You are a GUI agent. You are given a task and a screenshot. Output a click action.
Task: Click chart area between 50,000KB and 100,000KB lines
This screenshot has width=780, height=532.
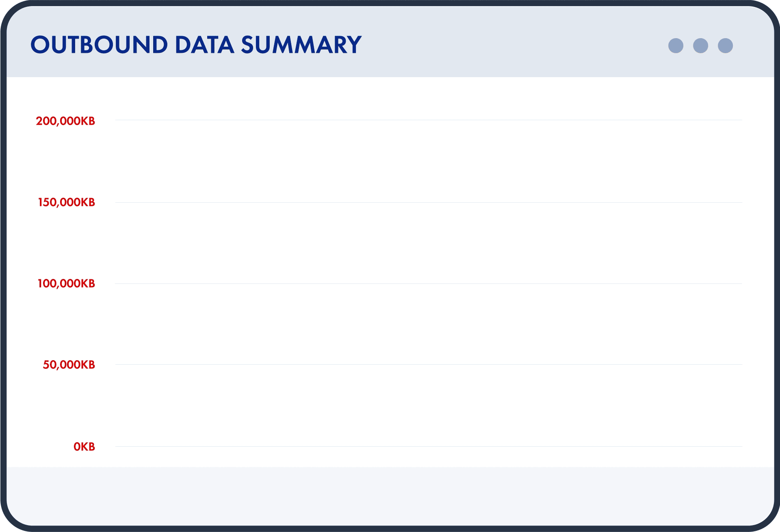(429, 324)
